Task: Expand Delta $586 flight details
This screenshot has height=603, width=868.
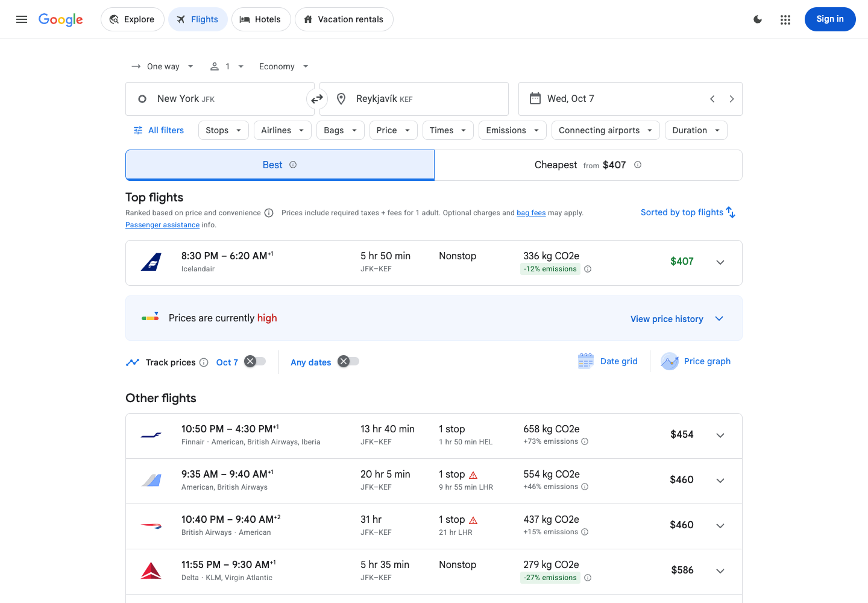Action: (720, 571)
